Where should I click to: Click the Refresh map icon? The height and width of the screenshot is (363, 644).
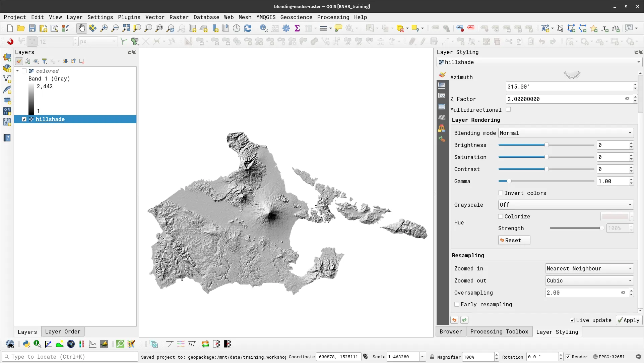248,29
